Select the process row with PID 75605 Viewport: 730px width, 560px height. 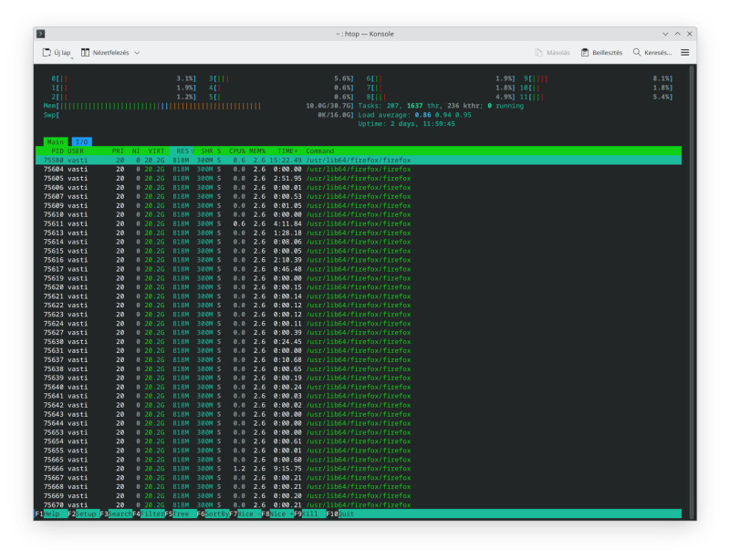[359, 178]
